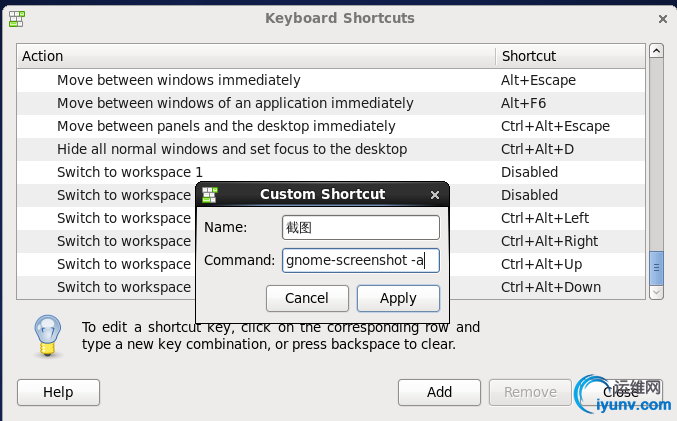Click the Keyboard Shortcuts window icon
This screenshot has height=421, width=677.
(x=17, y=18)
